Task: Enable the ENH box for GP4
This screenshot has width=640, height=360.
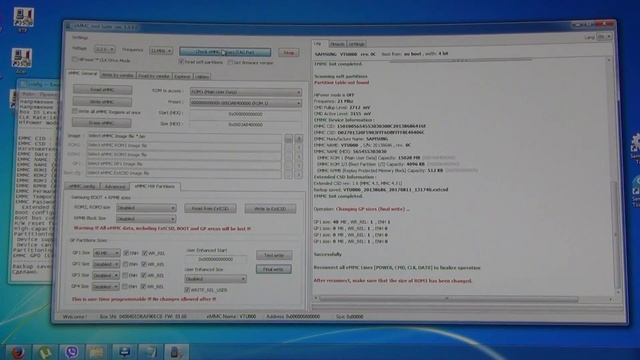Action: [125, 286]
